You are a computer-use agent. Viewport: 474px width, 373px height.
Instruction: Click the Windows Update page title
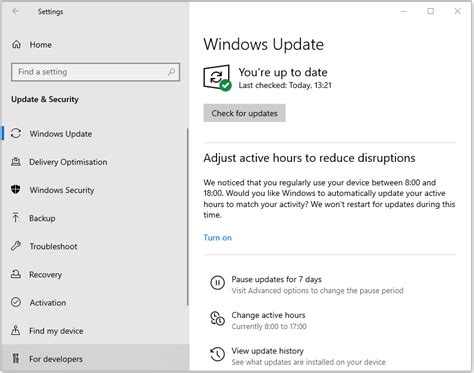(x=264, y=44)
